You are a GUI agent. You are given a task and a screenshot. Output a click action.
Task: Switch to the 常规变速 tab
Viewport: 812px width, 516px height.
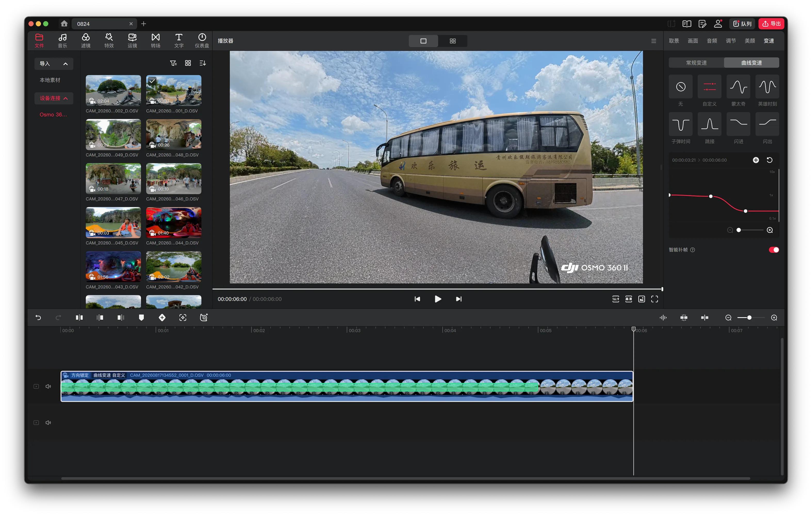pyautogui.click(x=696, y=63)
